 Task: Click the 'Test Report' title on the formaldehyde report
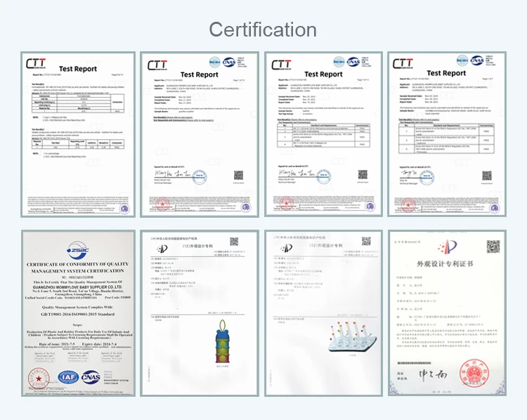pyautogui.click(x=78, y=69)
